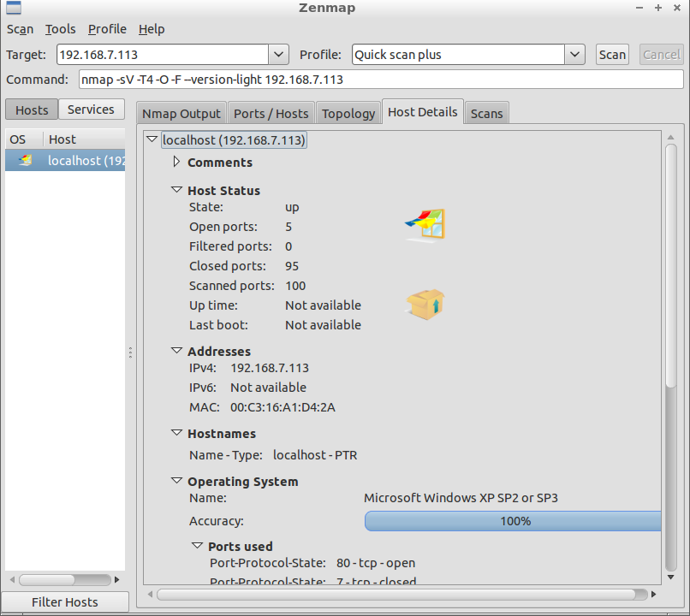Click the scroll right arrow of details pane
Viewport: 690px width, 616px height.
pyautogui.click(x=654, y=595)
